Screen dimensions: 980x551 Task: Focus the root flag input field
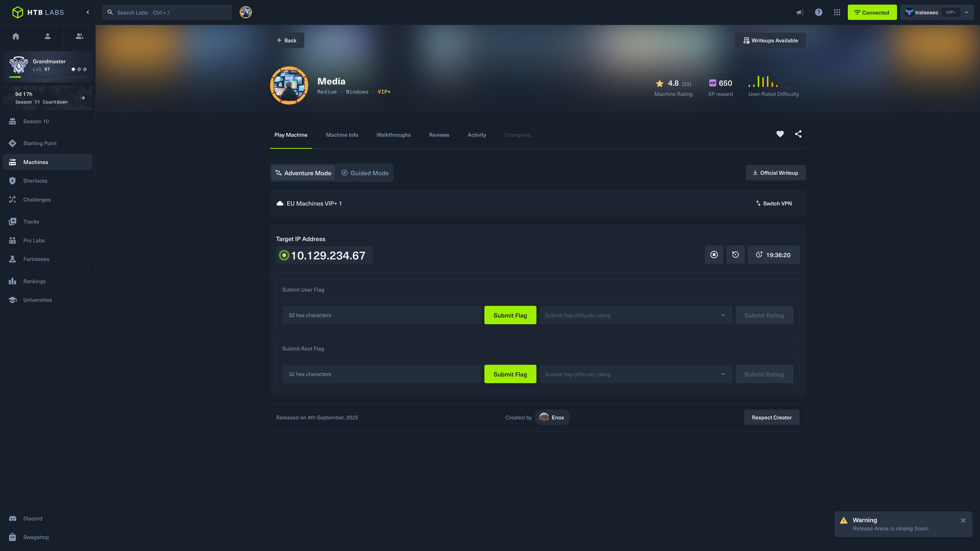point(382,374)
